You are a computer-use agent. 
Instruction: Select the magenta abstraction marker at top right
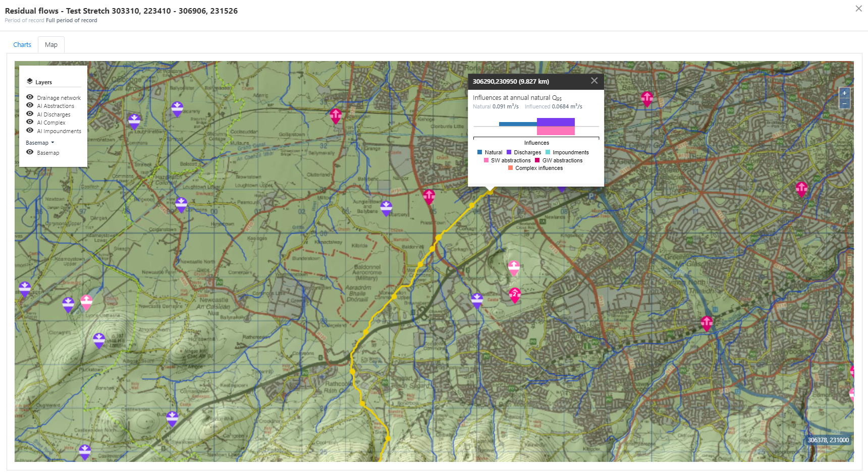[x=646, y=98]
